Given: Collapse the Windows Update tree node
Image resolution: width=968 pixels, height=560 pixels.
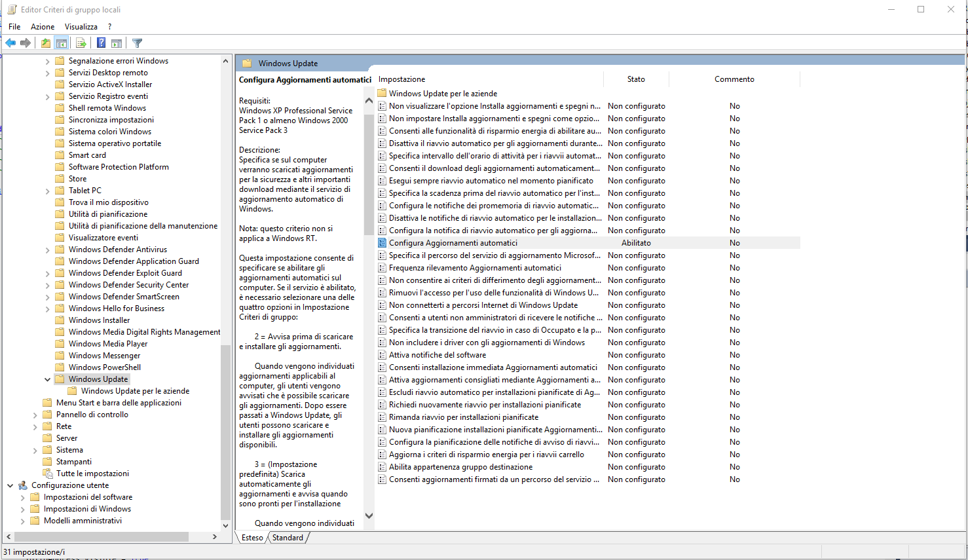Looking at the screenshot, I should pos(47,379).
